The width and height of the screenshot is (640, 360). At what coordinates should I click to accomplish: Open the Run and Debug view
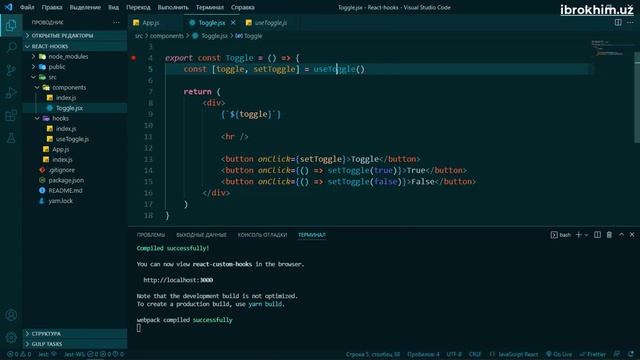[11, 93]
